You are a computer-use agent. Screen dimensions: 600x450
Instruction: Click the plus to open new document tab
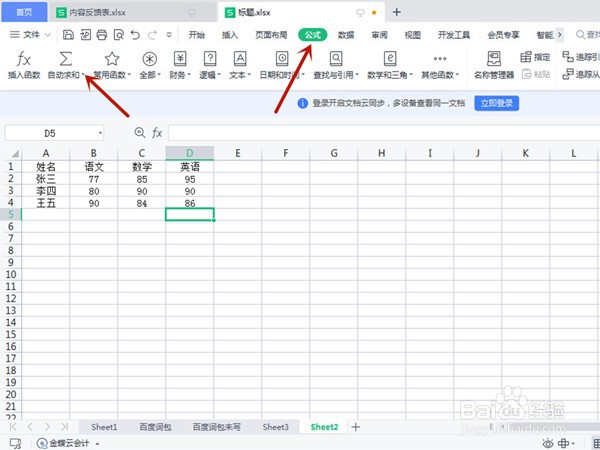[396, 12]
